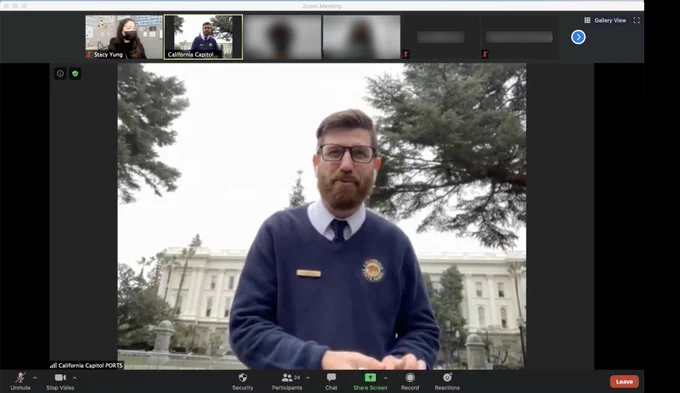
Task: Stop Video camera button
Action: click(x=60, y=382)
